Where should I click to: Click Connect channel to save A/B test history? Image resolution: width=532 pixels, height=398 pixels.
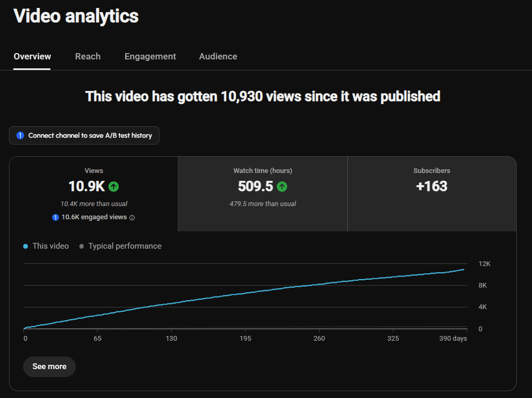tap(84, 135)
